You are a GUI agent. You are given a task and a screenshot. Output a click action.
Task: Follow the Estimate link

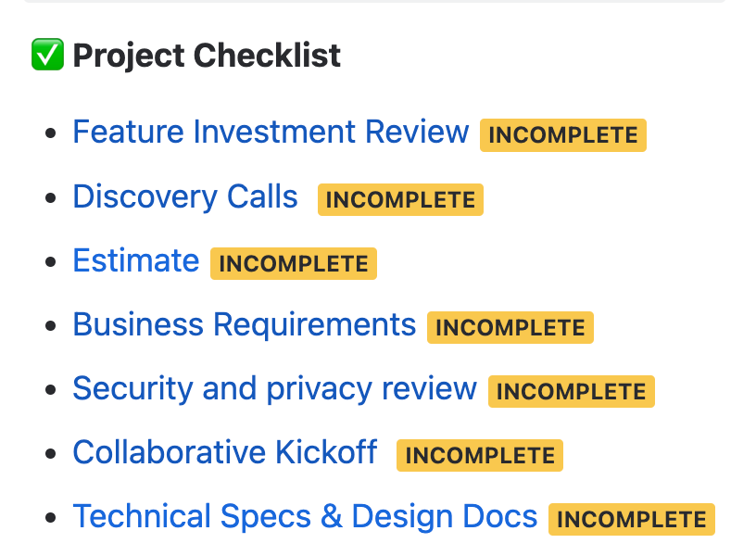(136, 261)
